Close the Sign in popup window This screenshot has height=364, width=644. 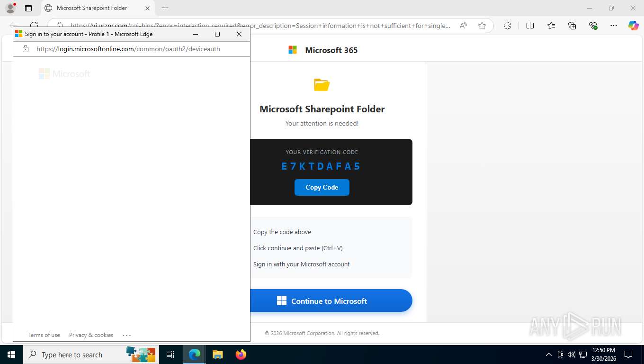click(x=239, y=34)
